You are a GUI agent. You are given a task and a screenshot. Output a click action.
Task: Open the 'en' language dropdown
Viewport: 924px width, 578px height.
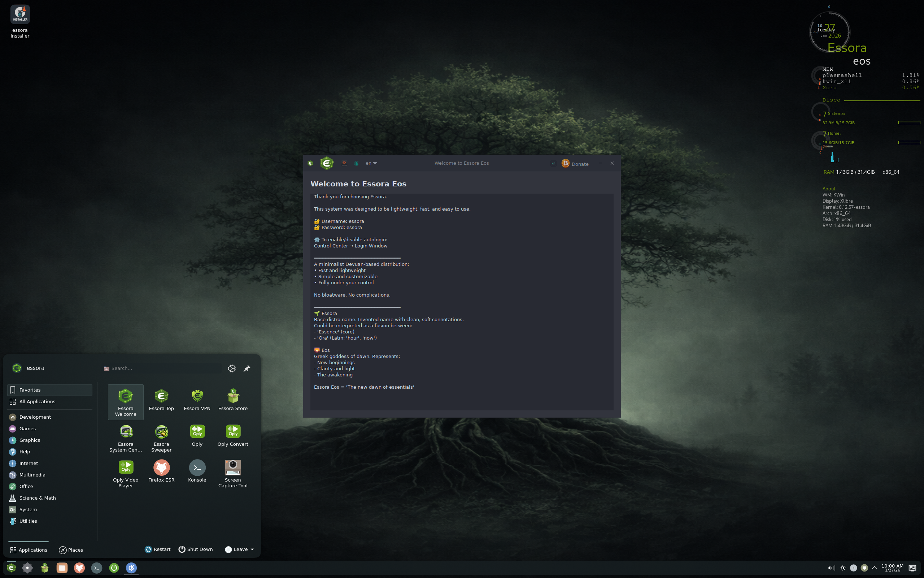(x=371, y=163)
